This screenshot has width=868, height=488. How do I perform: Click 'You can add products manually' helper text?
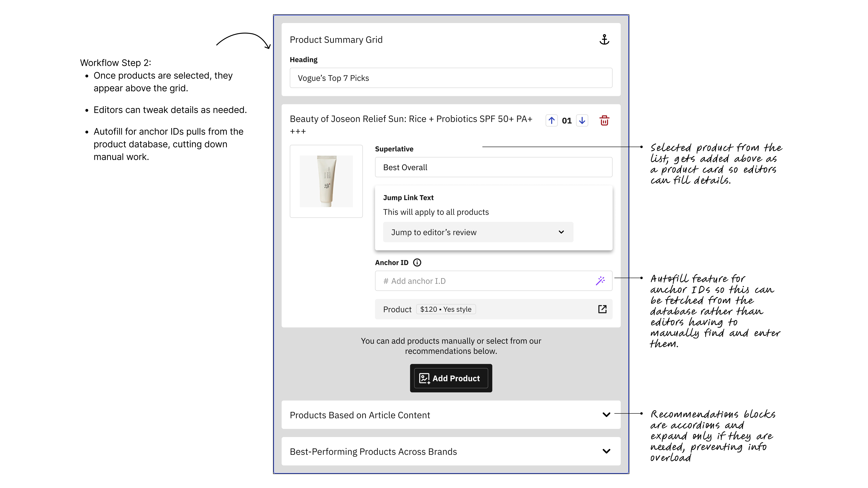click(x=451, y=346)
